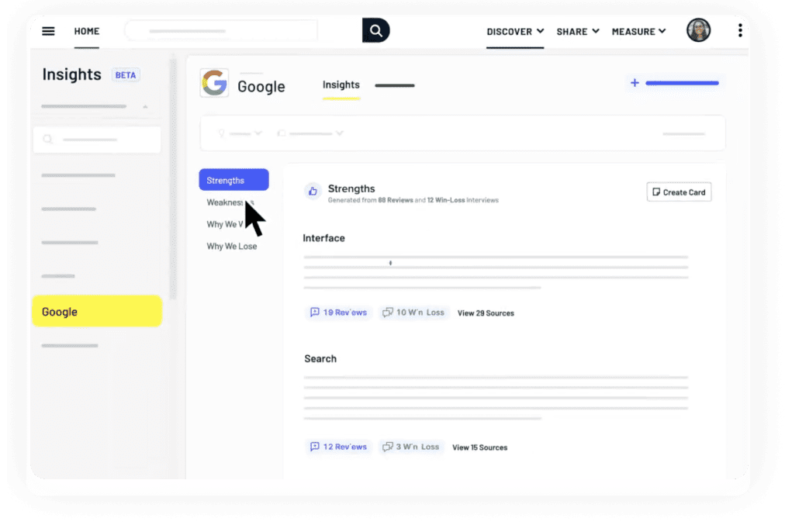
Task: Click the thumbs-up Strengths icon
Action: 313,192
